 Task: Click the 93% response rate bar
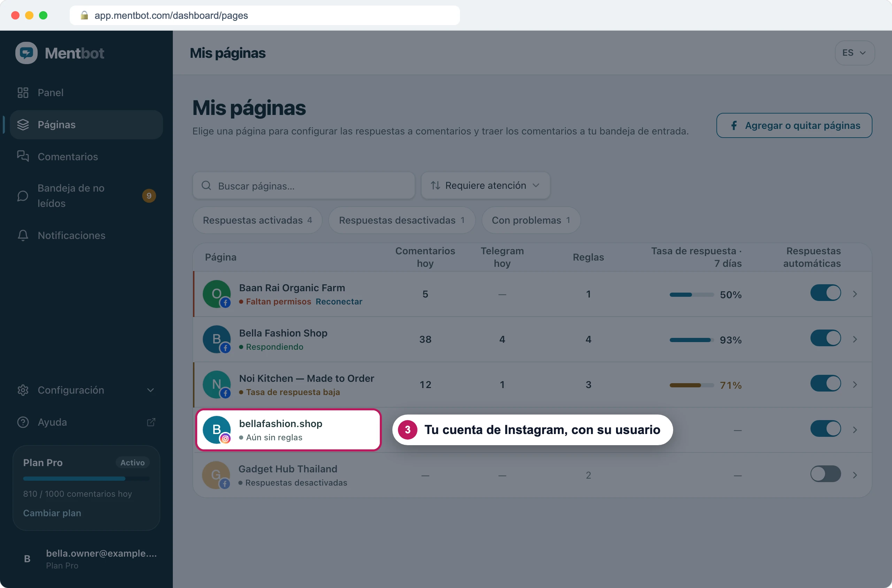[x=691, y=340]
